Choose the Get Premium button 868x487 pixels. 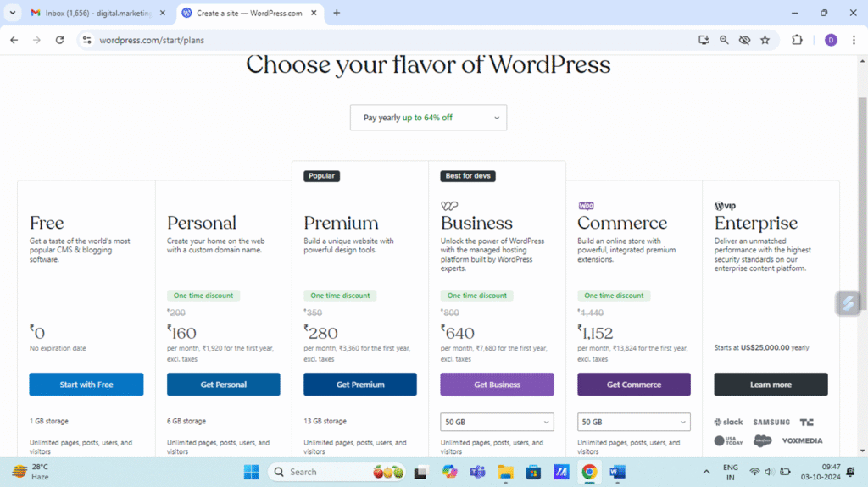point(360,385)
